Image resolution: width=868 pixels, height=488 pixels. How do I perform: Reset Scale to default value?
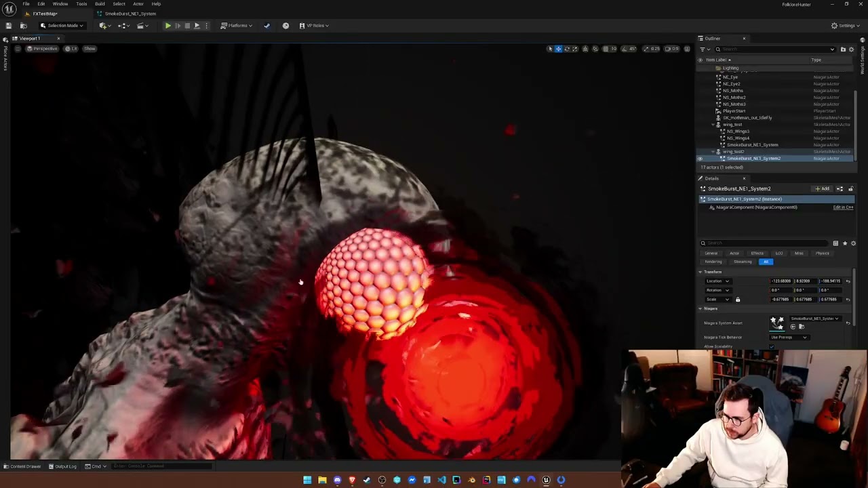pos(848,300)
